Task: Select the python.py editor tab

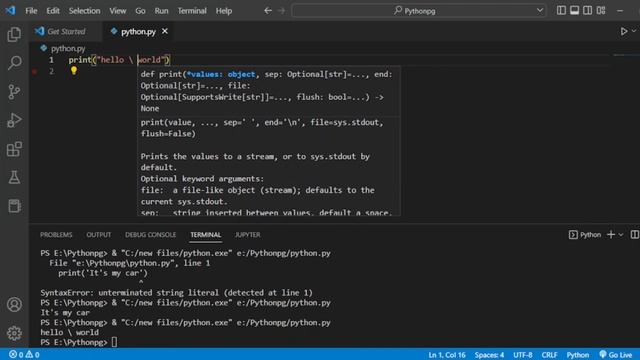Action: click(138, 31)
